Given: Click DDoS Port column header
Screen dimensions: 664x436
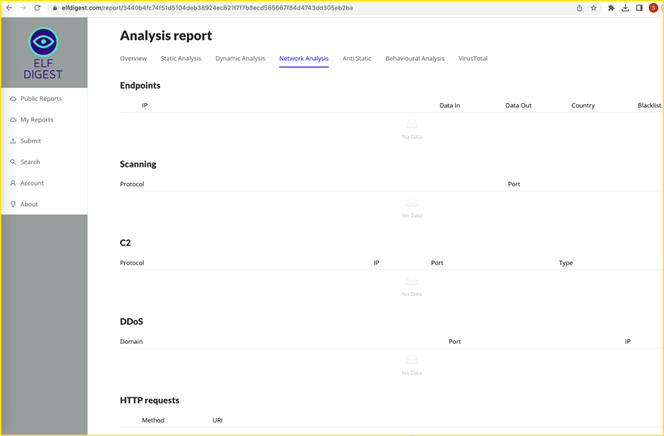Looking at the screenshot, I should 455,342.
